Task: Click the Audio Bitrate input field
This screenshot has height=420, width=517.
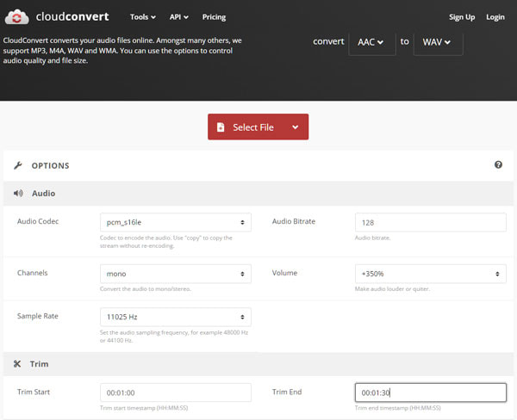Action: click(x=430, y=222)
